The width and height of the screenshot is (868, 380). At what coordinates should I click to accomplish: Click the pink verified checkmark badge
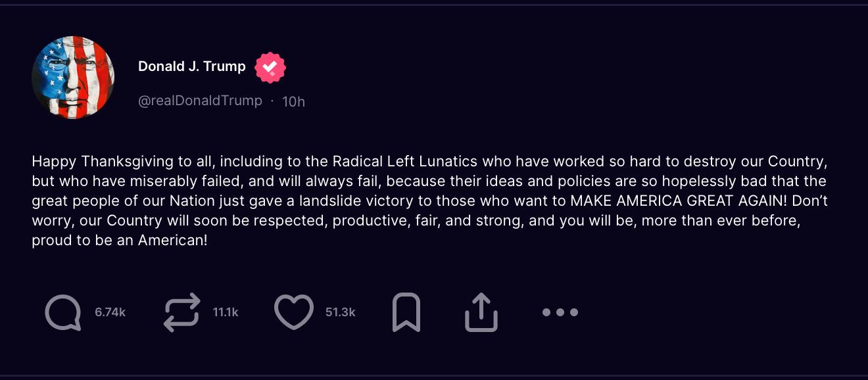(x=270, y=67)
